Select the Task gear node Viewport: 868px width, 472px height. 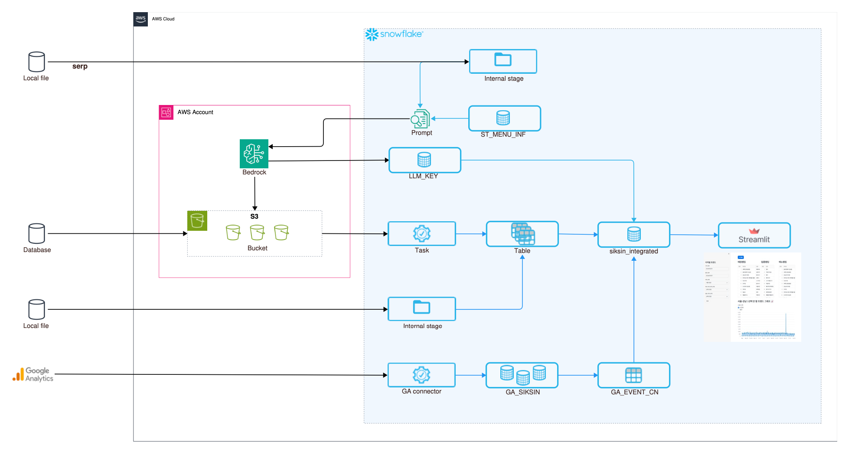coord(421,234)
